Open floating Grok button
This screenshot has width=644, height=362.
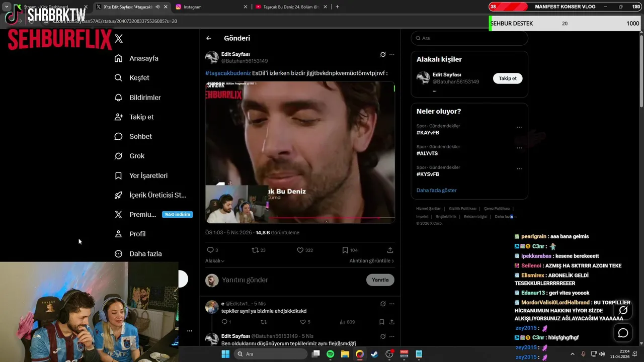pyautogui.click(x=623, y=311)
